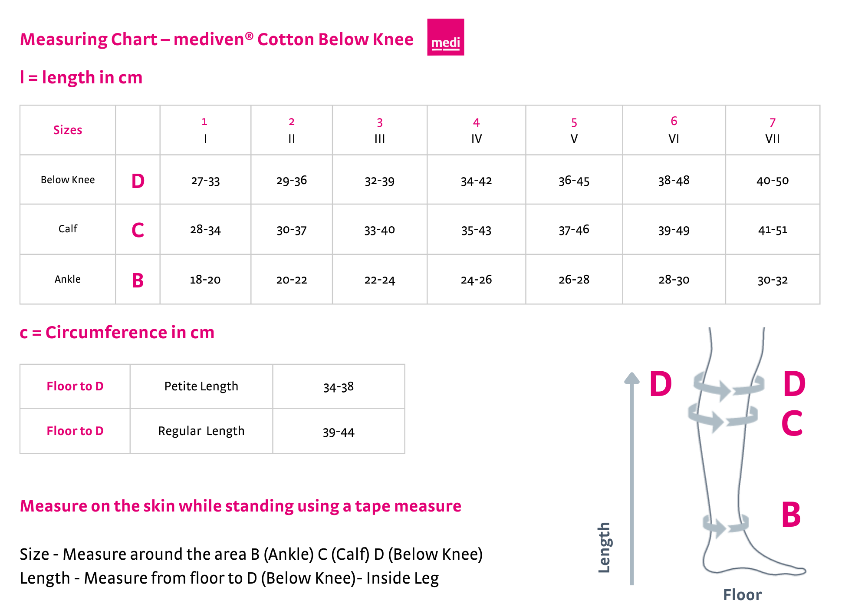Click the Floor label under the leg diagram
868x614 pixels.
point(742,595)
